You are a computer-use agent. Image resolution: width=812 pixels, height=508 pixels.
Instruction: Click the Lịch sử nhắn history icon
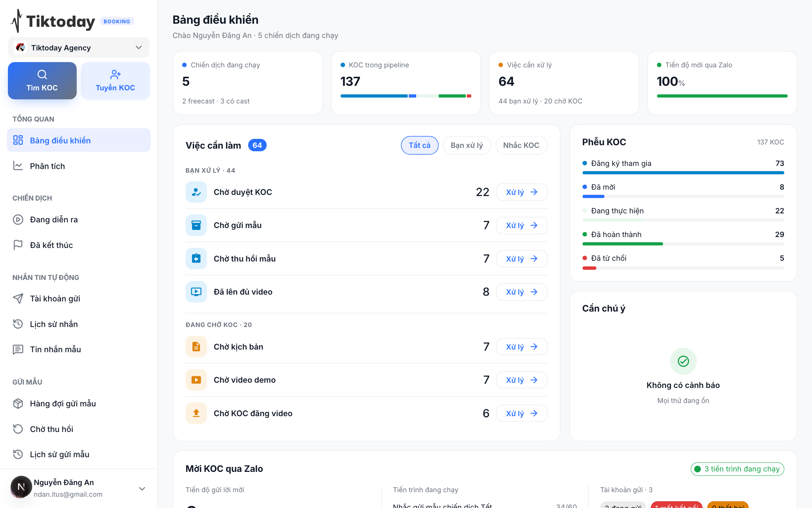click(18, 324)
